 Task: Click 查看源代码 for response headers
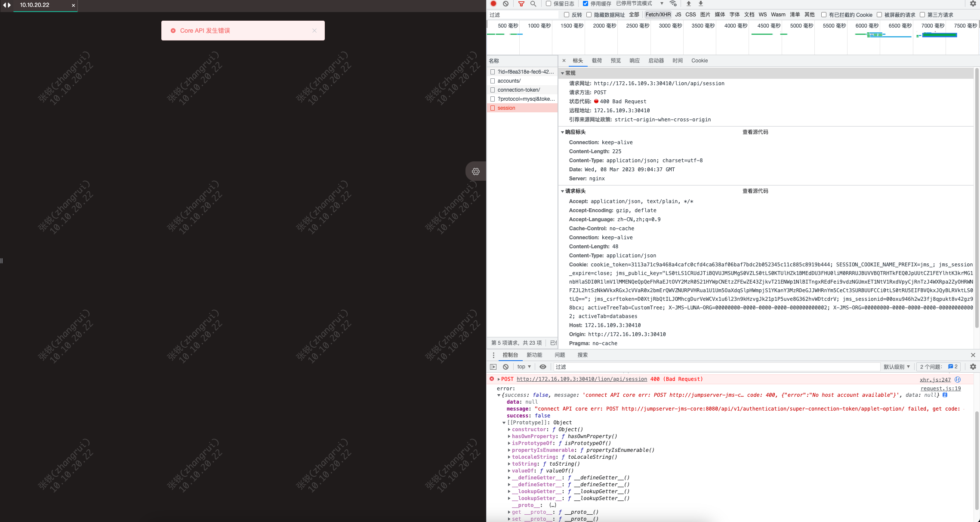pyautogui.click(x=755, y=132)
